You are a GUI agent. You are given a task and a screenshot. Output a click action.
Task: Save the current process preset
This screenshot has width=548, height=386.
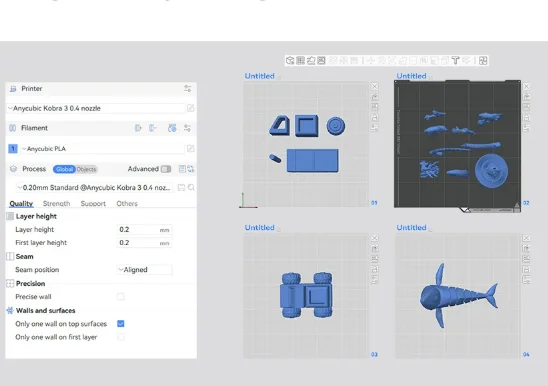[181, 187]
